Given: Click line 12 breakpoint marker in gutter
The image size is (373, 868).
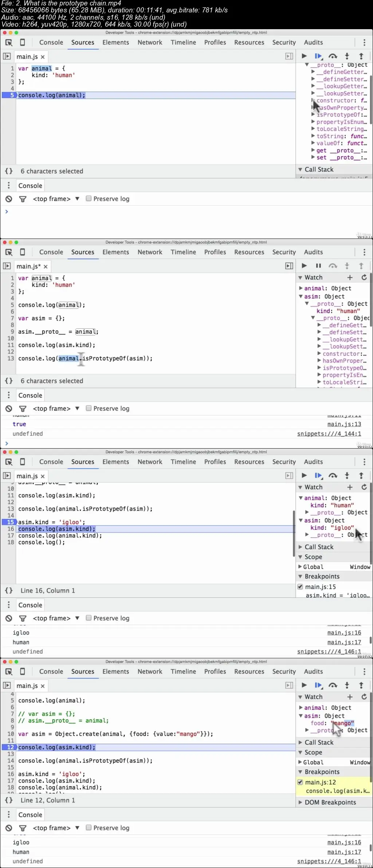Looking at the screenshot, I should click(x=9, y=747).
